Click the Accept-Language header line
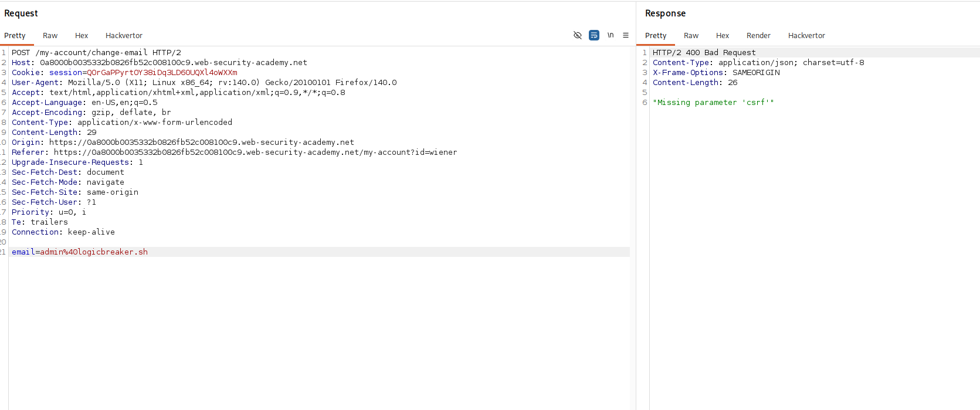The width and height of the screenshot is (980, 410). click(84, 103)
